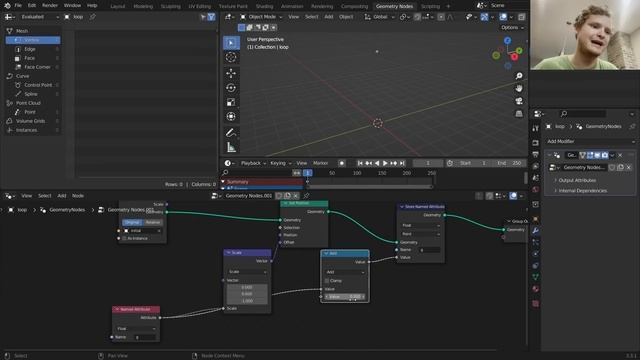The width and height of the screenshot is (640, 360).
Task: Click the zoom magnifier icon in viewport
Action: coord(519,76)
